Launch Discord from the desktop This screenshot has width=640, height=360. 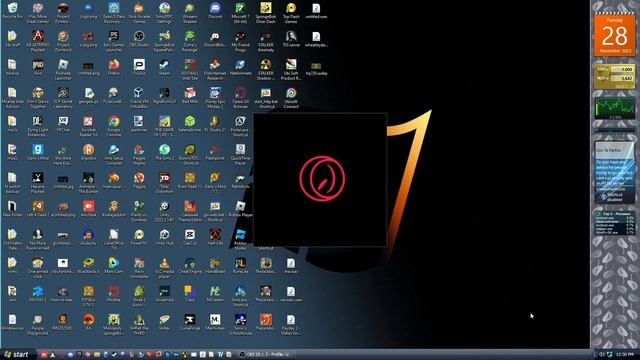[x=215, y=11]
